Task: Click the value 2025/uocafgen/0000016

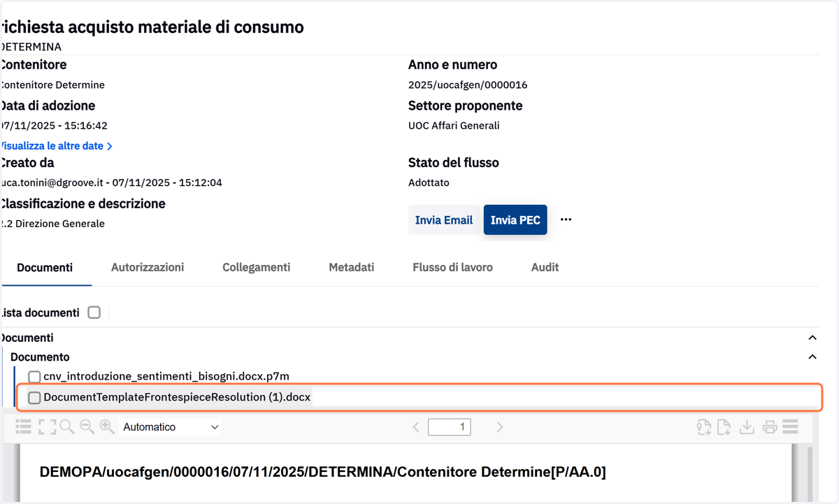Action: point(468,85)
